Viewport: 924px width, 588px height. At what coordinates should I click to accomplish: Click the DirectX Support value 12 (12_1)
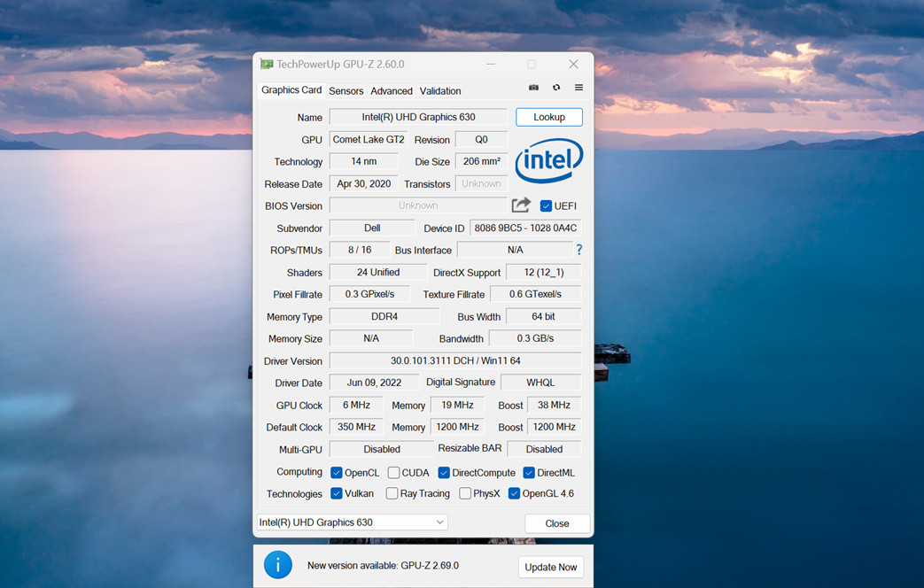[543, 272]
